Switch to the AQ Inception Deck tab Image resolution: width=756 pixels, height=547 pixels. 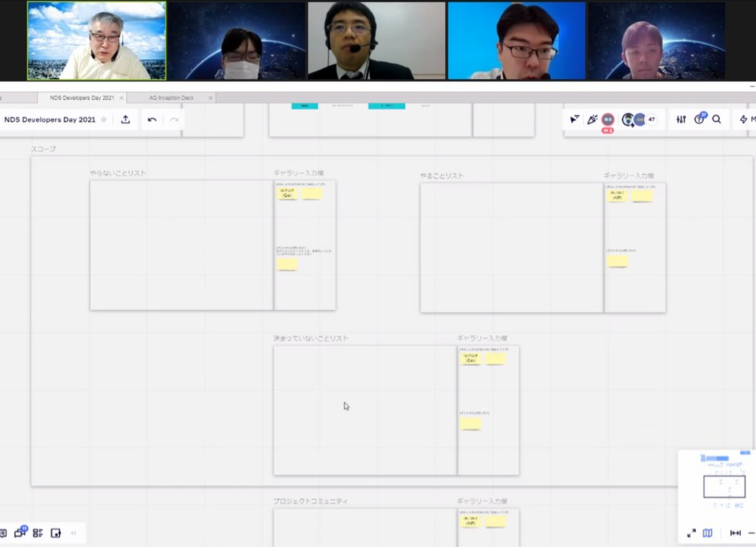point(171,98)
